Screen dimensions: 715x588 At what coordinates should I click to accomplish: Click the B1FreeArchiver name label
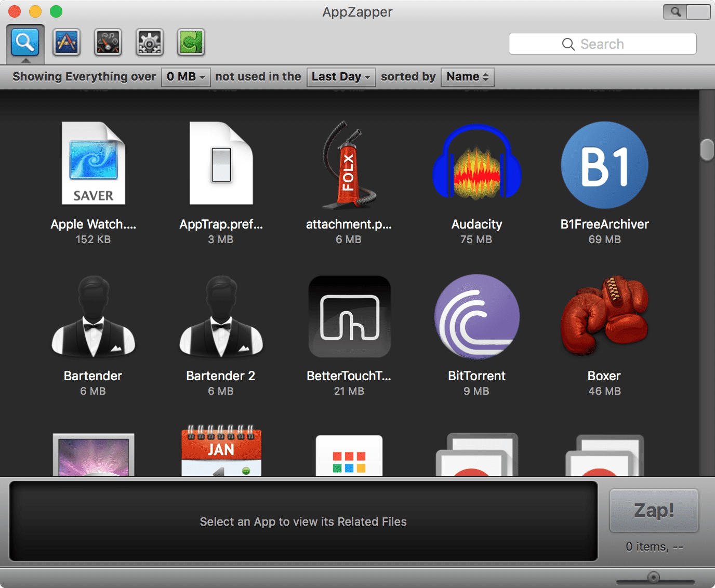(x=605, y=224)
